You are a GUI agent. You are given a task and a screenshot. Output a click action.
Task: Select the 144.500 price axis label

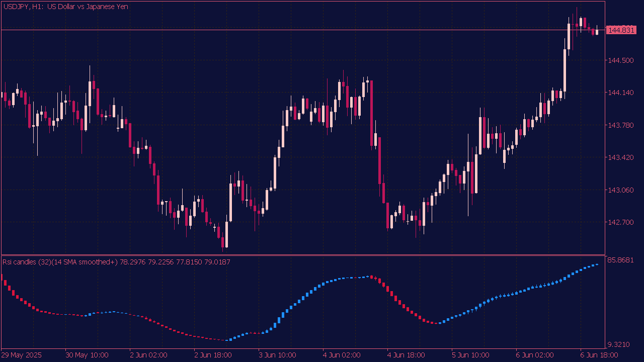621,60
